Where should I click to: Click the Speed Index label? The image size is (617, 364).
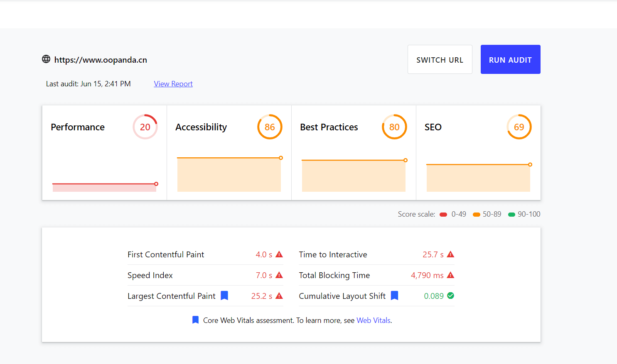point(150,275)
